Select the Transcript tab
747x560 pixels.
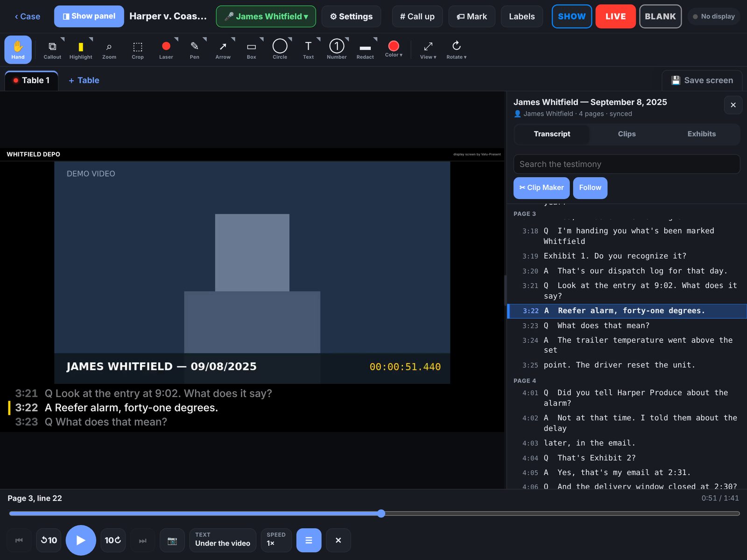(x=552, y=134)
